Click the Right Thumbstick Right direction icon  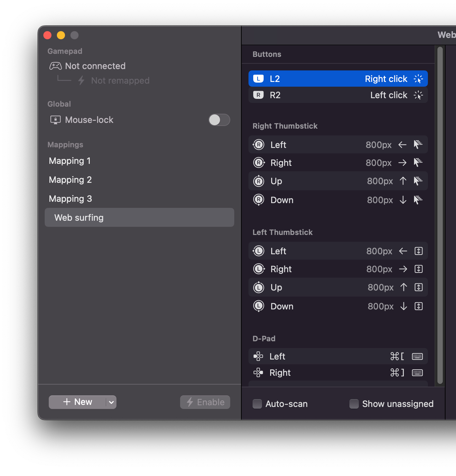[x=259, y=163]
